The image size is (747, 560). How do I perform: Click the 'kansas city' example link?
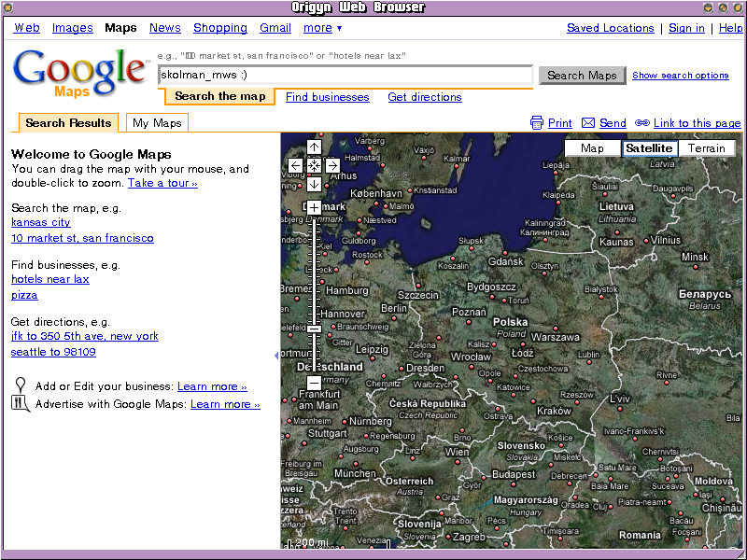coord(41,222)
